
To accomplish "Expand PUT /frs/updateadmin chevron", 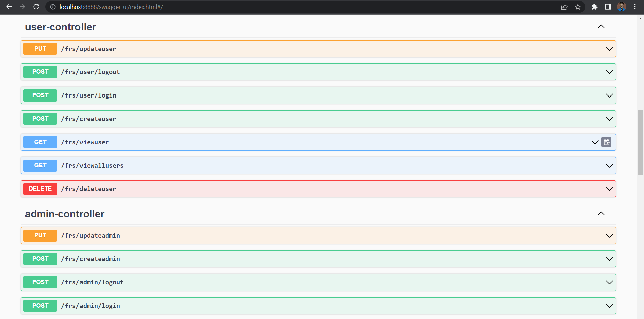I will click(609, 236).
